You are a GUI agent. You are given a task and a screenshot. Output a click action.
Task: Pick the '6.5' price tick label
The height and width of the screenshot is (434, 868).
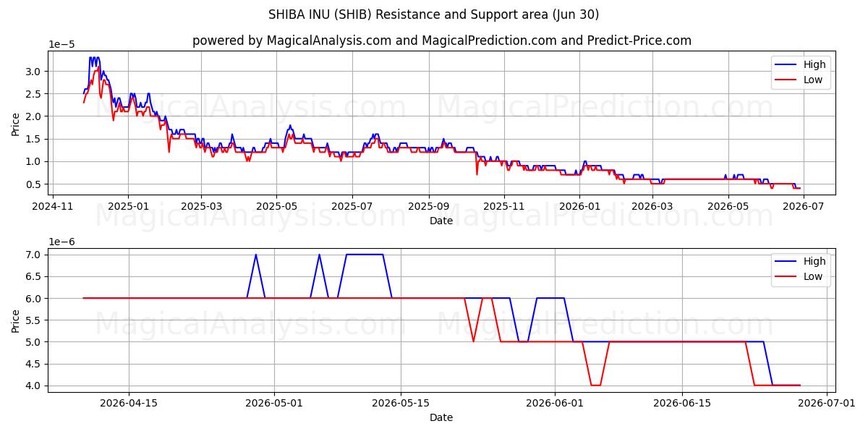click(35, 276)
